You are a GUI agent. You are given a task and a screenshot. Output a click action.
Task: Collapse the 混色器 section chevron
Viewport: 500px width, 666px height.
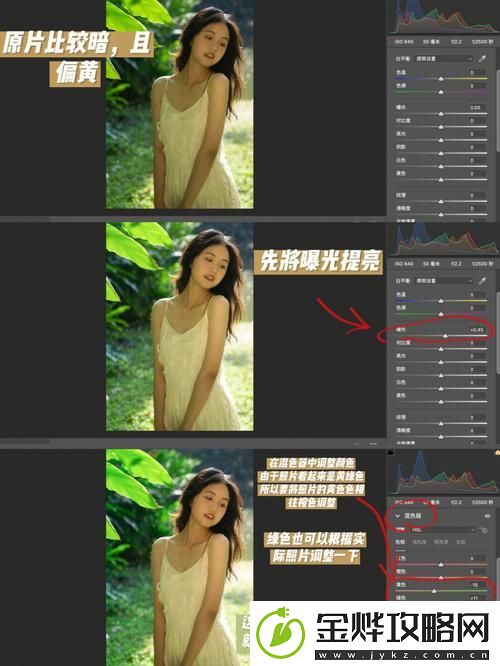398,516
